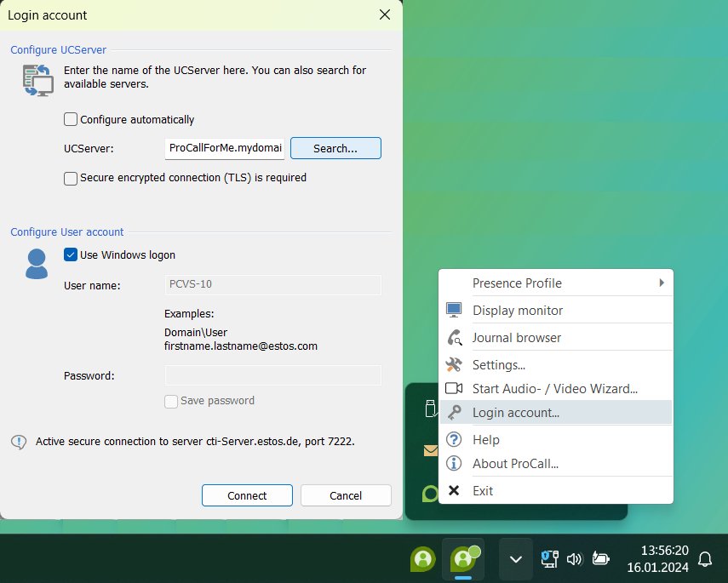The image size is (728, 583).
Task: Click the Journal browser phone icon
Action: point(454,338)
